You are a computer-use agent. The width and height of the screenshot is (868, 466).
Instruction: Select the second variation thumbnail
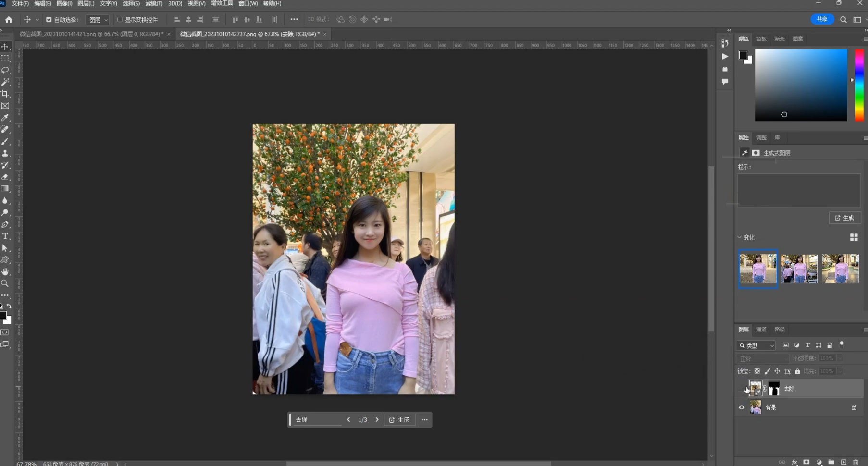799,269
